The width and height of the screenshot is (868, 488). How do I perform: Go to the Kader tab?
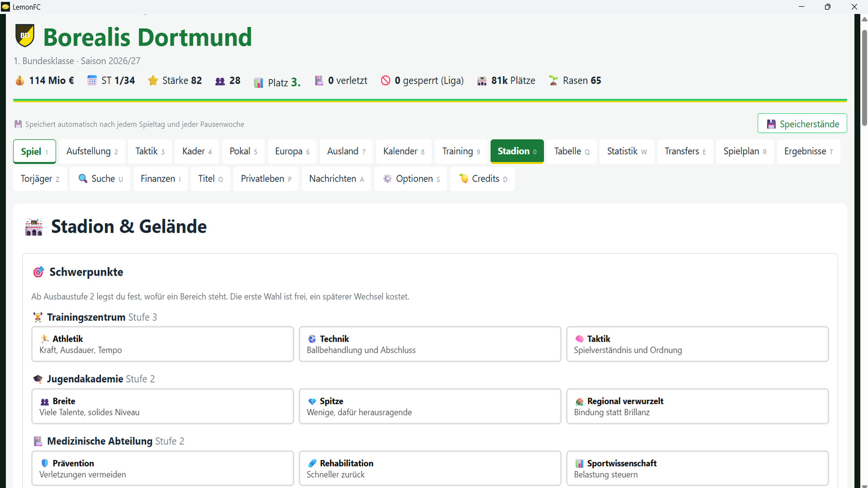click(197, 151)
